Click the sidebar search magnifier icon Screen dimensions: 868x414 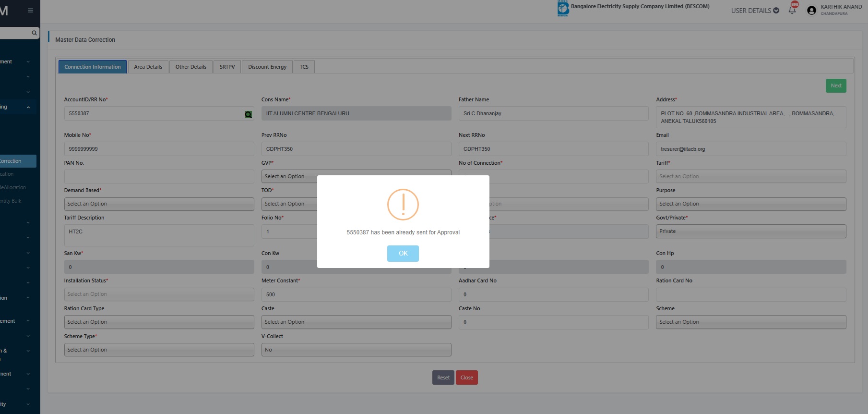click(x=34, y=33)
